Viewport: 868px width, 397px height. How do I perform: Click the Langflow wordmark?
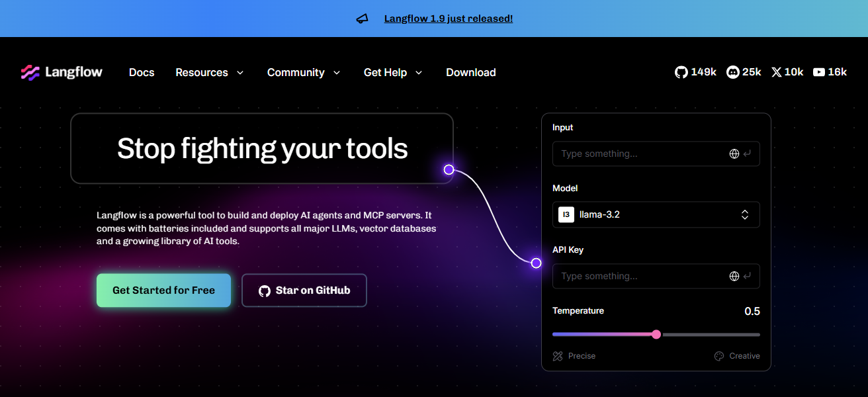[73, 72]
